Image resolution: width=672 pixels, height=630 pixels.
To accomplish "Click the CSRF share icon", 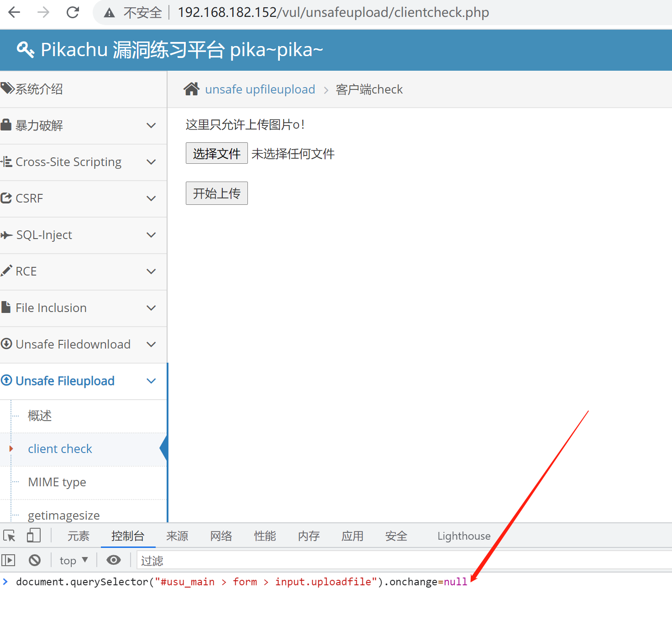I will click(x=6, y=198).
